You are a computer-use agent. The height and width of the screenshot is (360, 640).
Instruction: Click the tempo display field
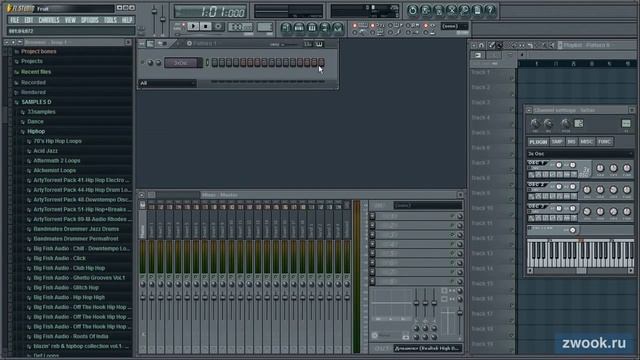point(240,27)
